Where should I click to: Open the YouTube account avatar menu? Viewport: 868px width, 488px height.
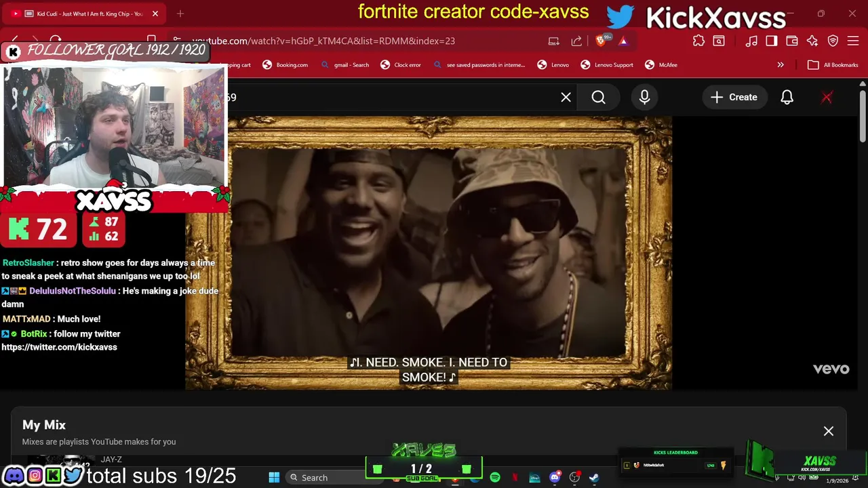(x=827, y=97)
